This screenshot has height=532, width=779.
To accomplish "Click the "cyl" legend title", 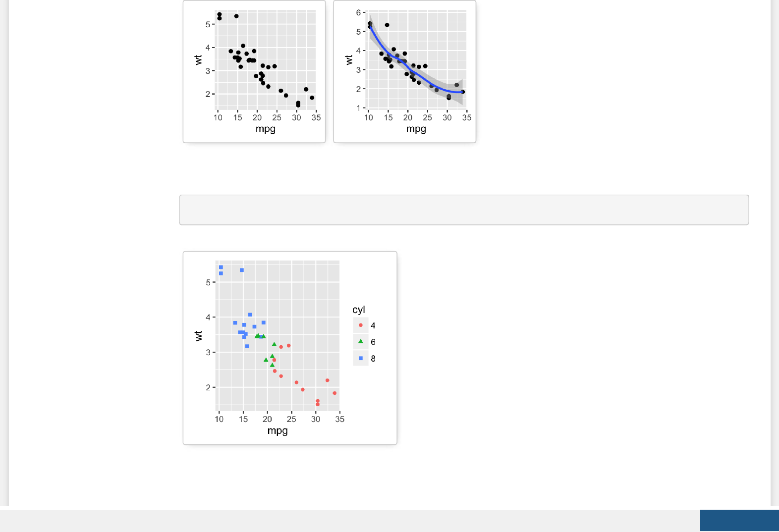I will 359,310.
